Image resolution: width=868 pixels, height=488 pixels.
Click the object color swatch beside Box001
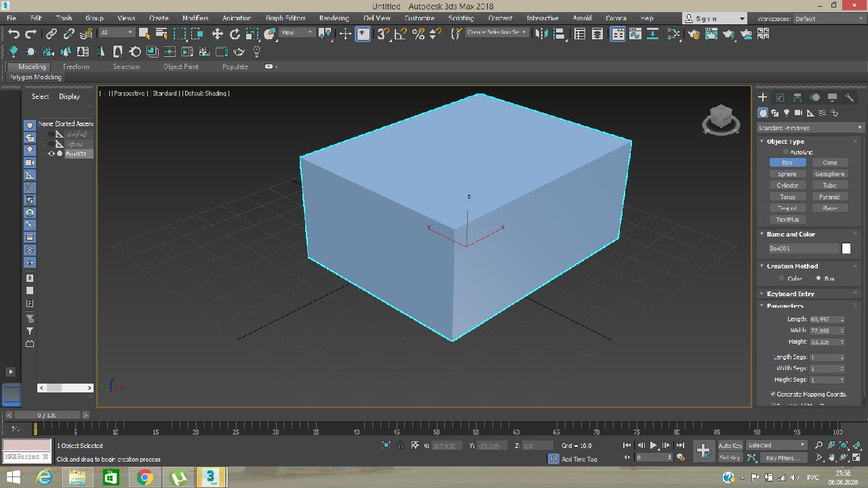846,249
